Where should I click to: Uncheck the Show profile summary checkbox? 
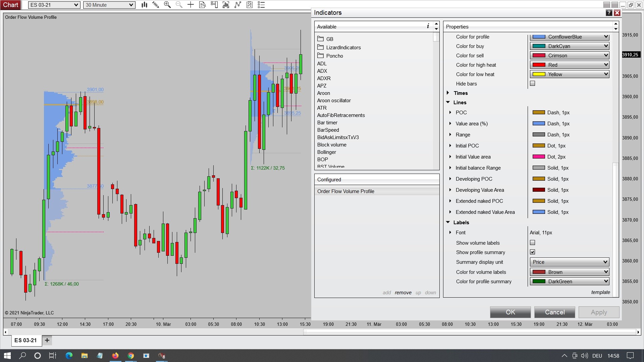click(x=532, y=252)
